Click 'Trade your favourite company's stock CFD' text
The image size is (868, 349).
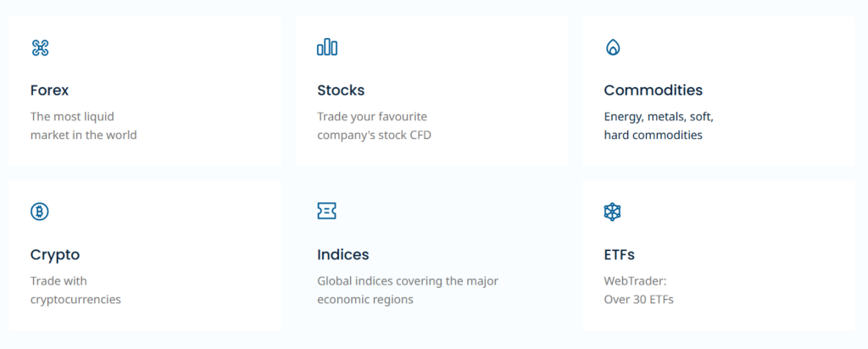tap(374, 125)
